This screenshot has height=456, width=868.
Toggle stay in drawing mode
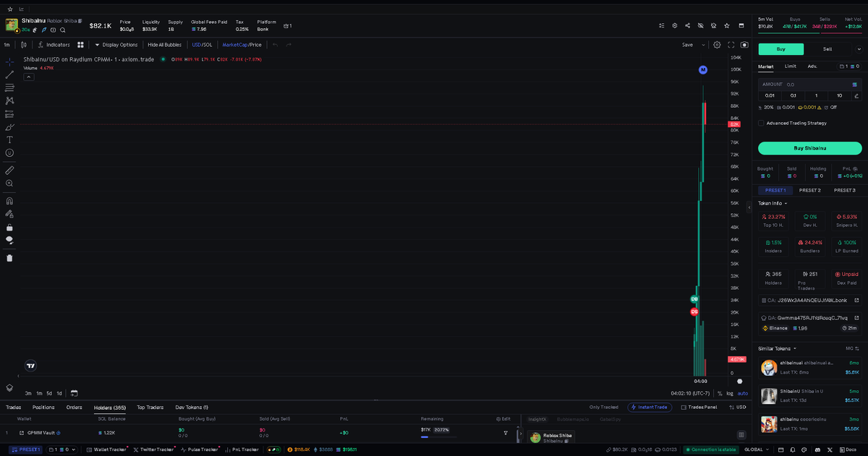(x=9, y=214)
